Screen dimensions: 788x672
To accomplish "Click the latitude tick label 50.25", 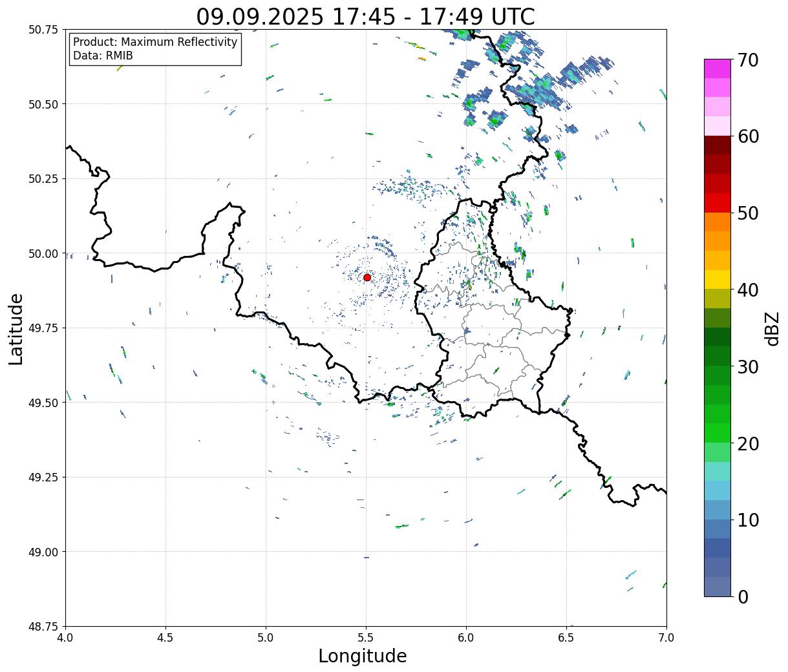I will tap(43, 179).
